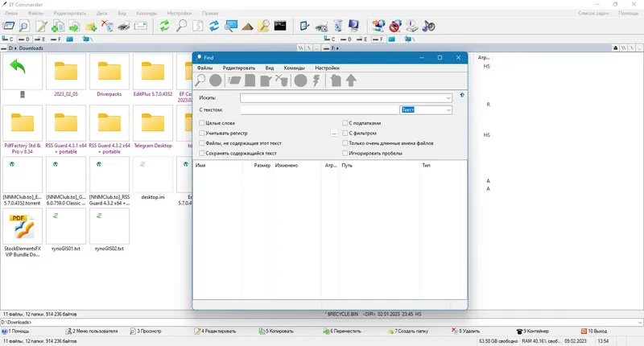Click the delete file icon with red X

(107, 27)
